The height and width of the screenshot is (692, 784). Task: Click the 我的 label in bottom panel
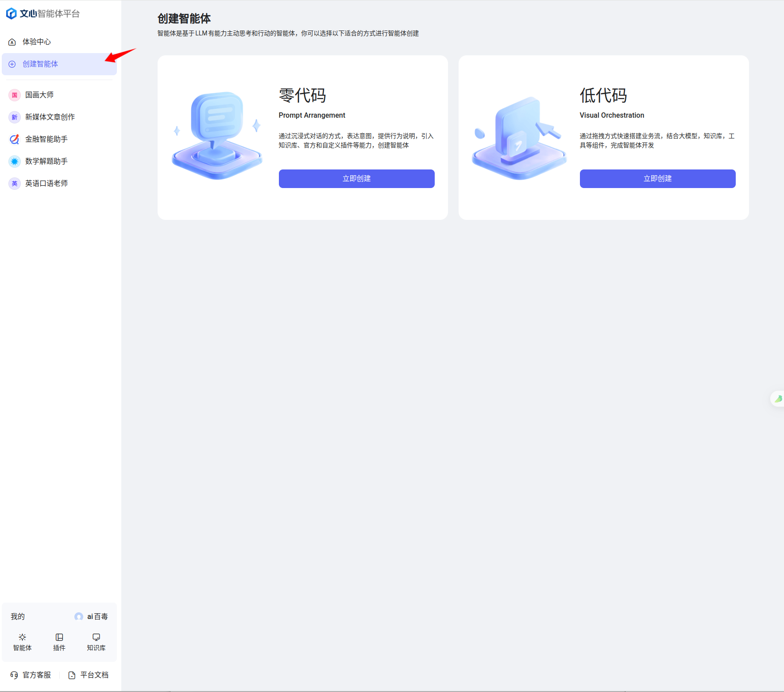[18, 616]
